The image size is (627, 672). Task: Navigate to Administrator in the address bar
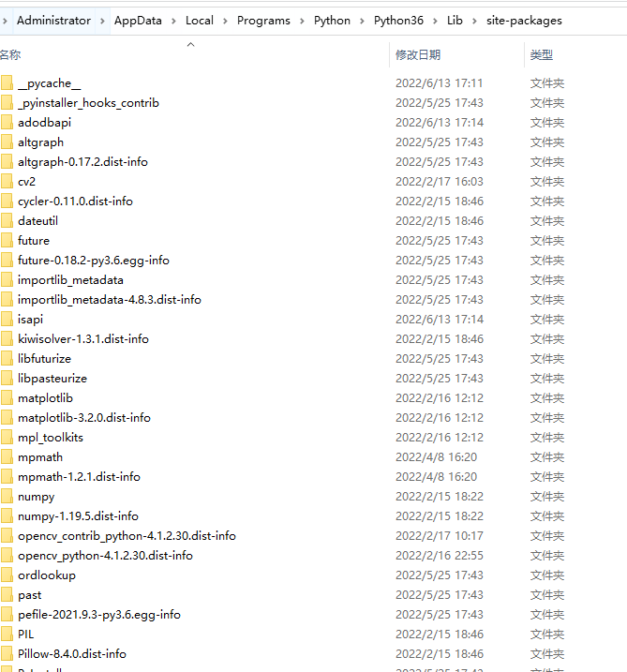point(53,21)
